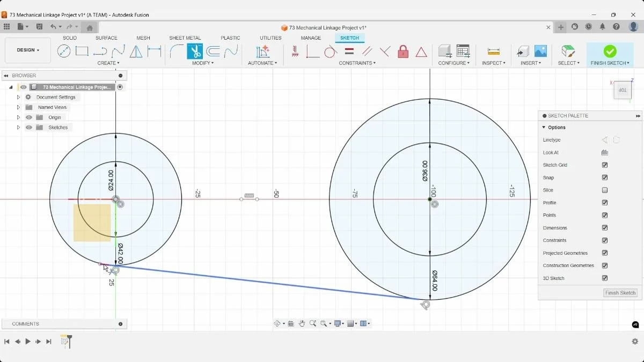Open the data panel grid icon
644x362 pixels.
[x=6, y=27]
